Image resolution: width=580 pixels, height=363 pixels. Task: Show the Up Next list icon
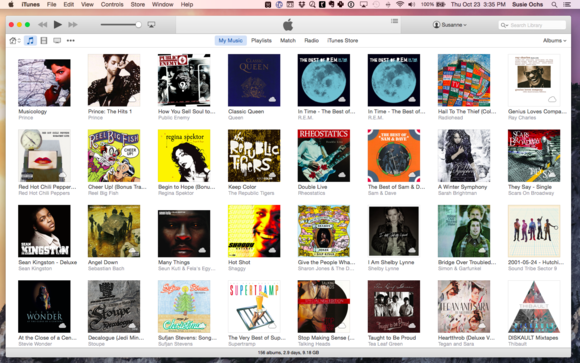coord(394,21)
